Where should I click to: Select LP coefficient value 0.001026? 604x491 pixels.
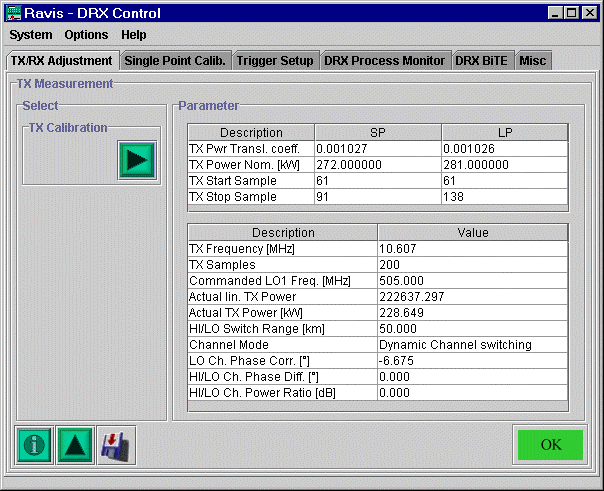point(505,149)
